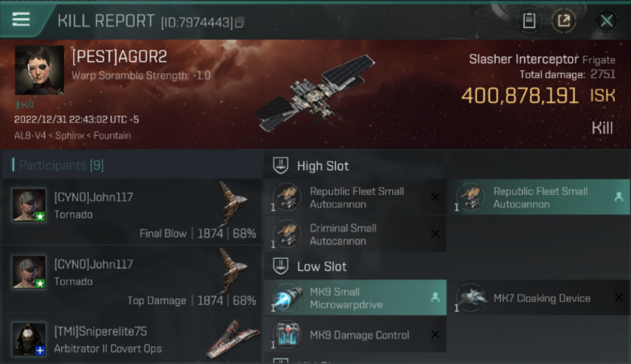The height and width of the screenshot is (364, 631).
Task: Click the MK9 Small Microwarpdrive module icon
Action: point(287,298)
